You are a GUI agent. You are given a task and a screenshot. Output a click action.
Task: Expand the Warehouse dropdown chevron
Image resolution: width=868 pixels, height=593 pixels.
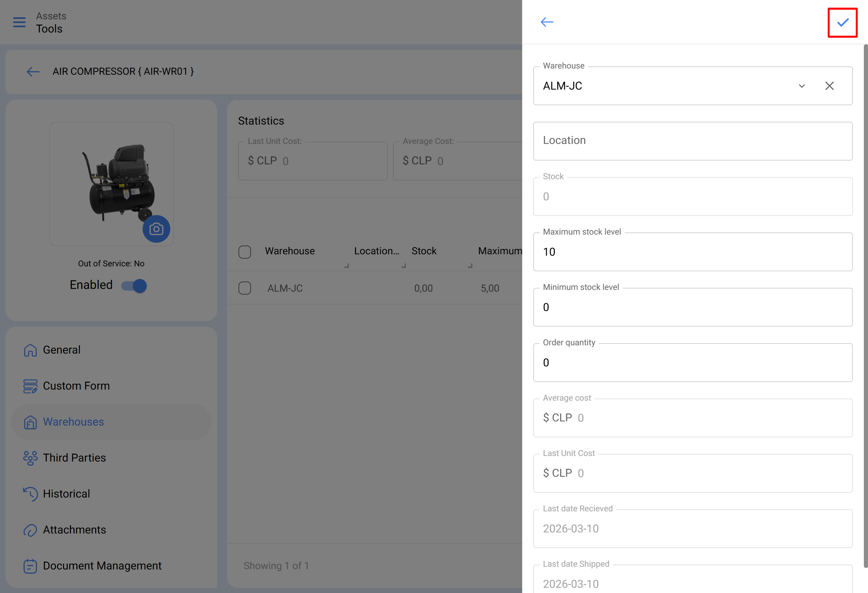point(802,86)
